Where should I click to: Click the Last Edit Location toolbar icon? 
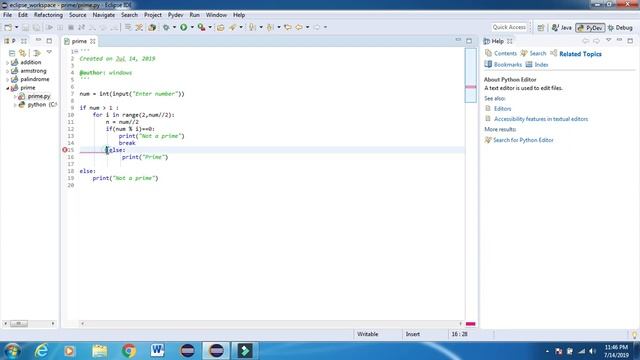(x=288, y=27)
